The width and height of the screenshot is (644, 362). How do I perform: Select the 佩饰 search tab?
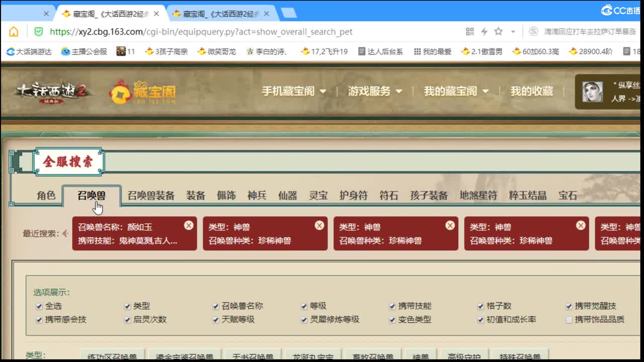click(x=226, y=196)
